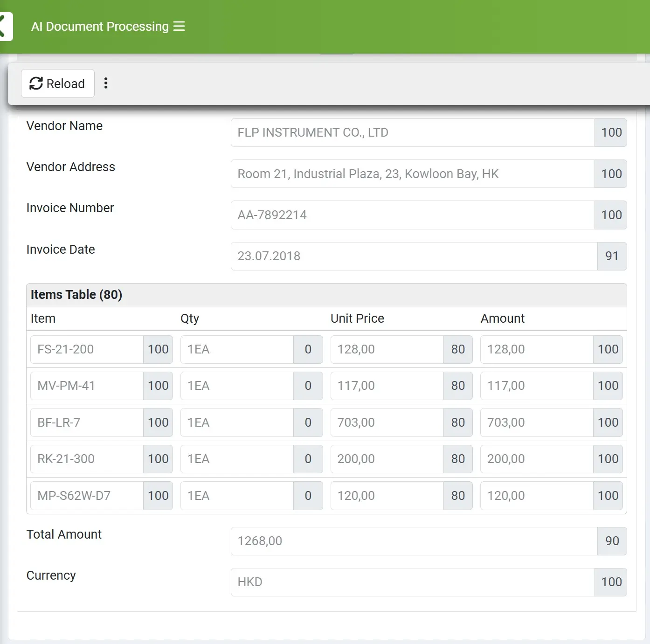Click the Amount field 200,00 for RK-21-300
Image resolution: width=650 pixels, height=644 pixels.
coord(536,459)
